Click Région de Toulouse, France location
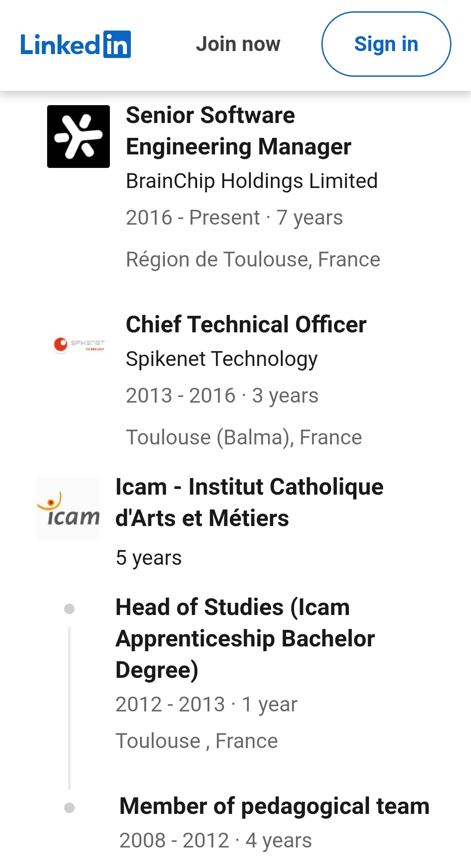 tap(253, 260)
